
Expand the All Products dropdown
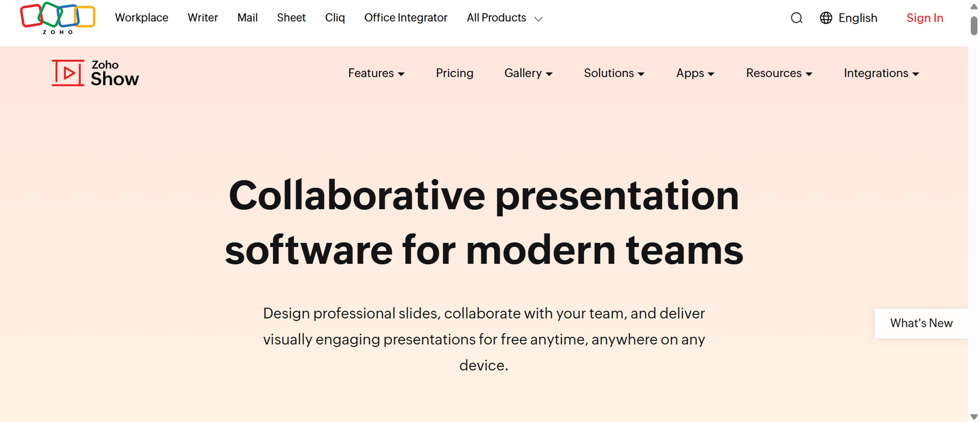click(x=504, y=18)
